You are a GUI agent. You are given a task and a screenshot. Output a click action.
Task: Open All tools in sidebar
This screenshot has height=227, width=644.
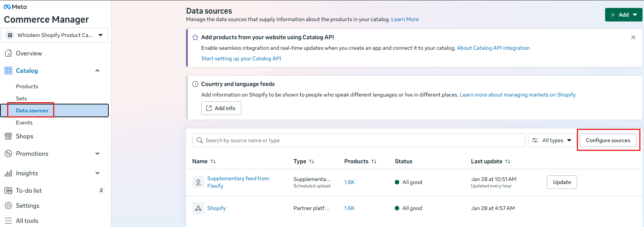tap(27, 221)
